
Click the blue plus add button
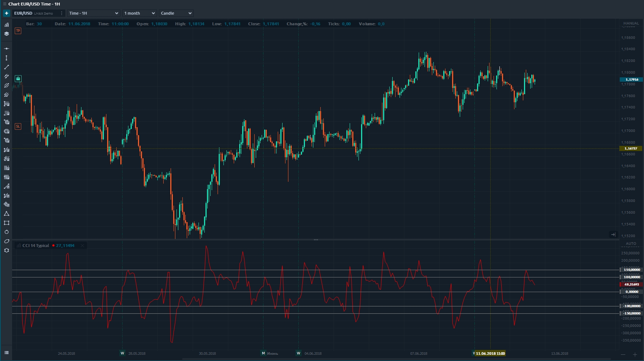[x=7, y=13]
